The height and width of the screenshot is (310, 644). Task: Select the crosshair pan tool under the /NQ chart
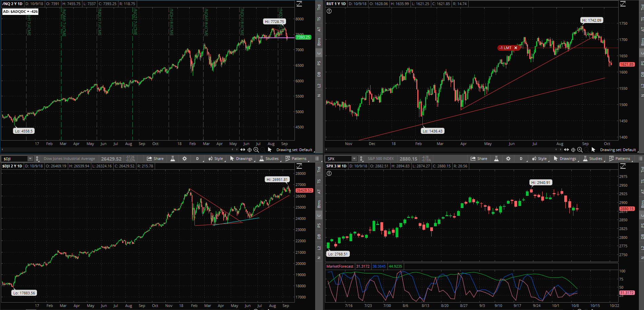[249, 150]
